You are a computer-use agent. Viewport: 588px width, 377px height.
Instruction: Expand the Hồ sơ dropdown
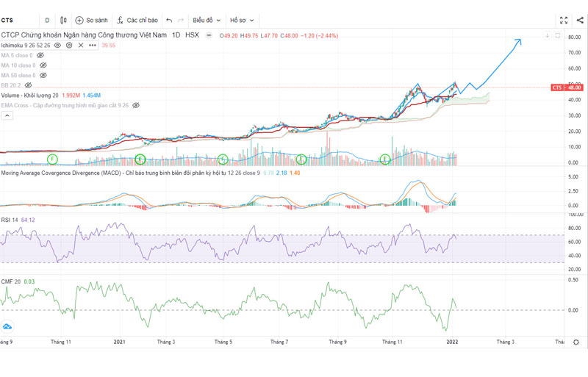tap(242, 21)
